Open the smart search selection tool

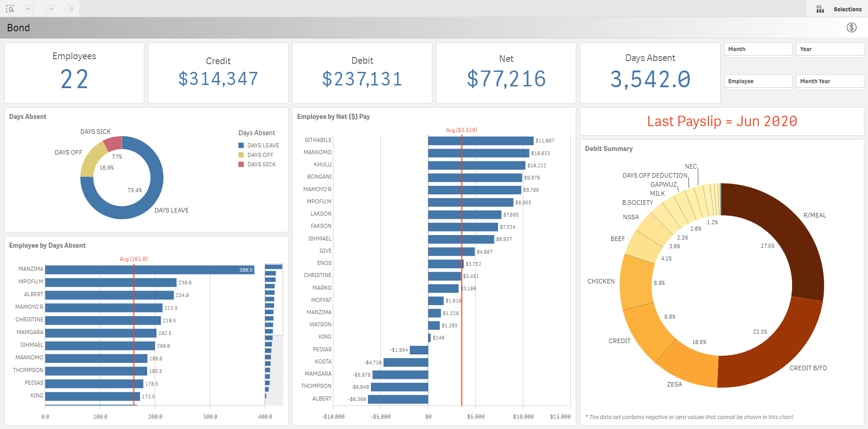coord(10,9)
